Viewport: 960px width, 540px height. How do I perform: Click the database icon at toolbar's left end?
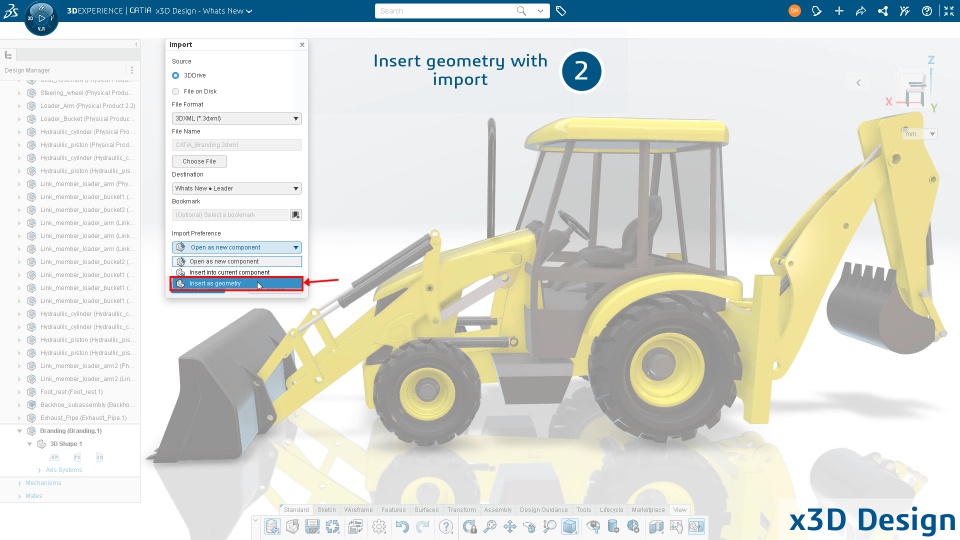[272, 527]
